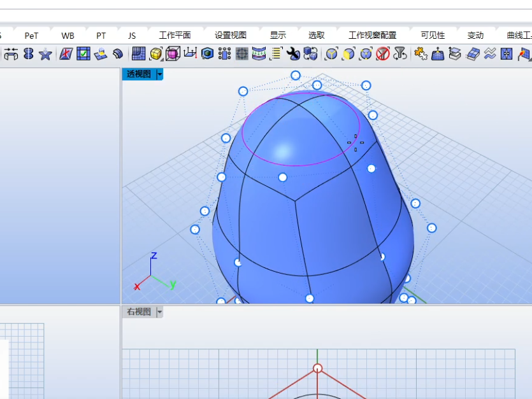Select the sphere with yellow edge lines icon
The width and height of the screenshot is (532, 399).
point(331,54)
